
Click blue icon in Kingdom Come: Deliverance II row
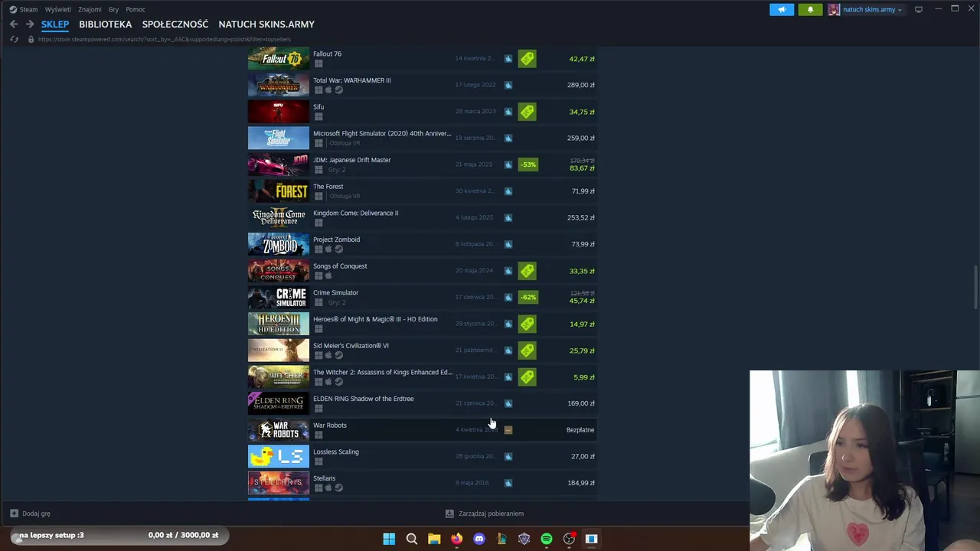[x=508, y=217]
